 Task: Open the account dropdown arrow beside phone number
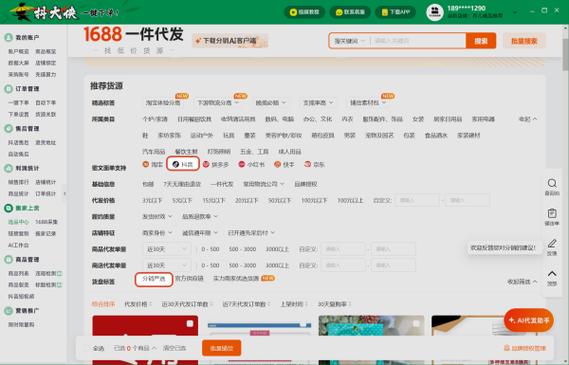[515, 12]
